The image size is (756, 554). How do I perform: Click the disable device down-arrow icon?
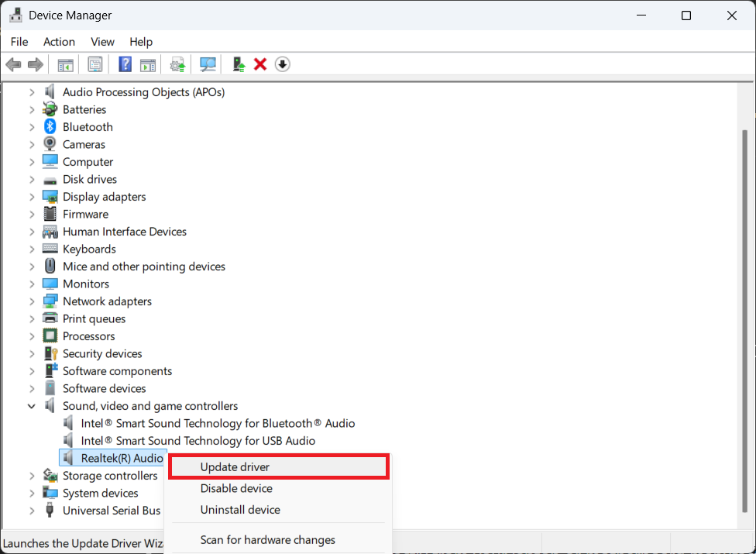pos(283,64)
